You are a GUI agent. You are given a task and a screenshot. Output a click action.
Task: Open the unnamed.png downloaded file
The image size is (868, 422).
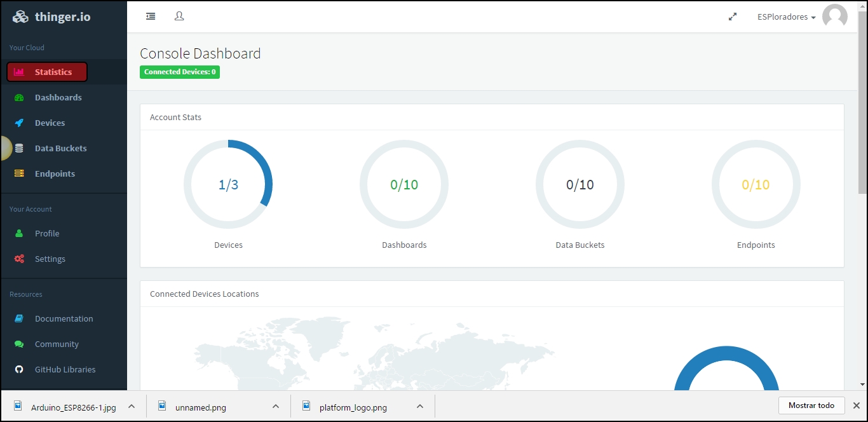point(201,407)
